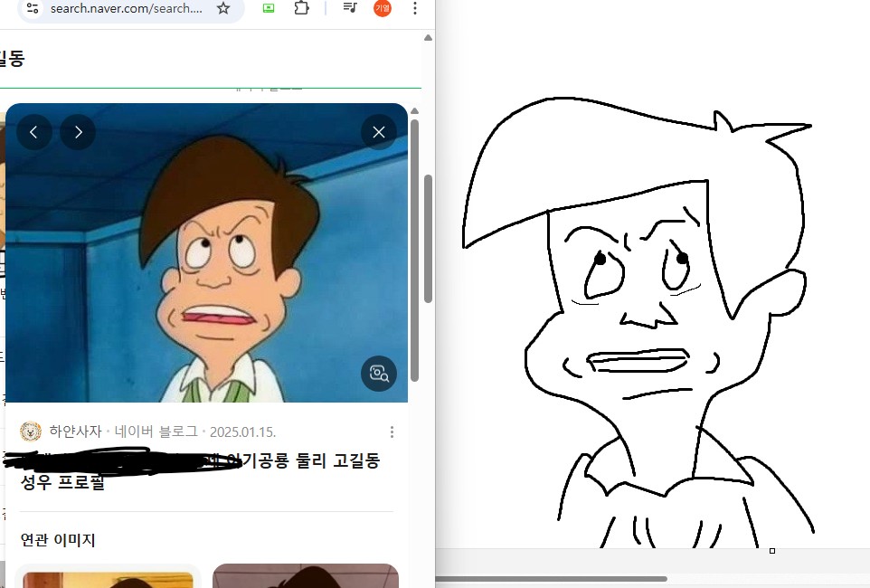Screen dimensions: 870x588
Task: Click the 하얀사자 blogger profile icon
Action: [31, 432]
